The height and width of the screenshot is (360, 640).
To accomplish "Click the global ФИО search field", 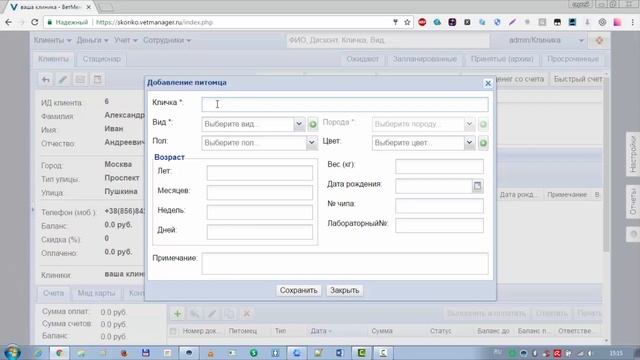I will coord(388,40).
